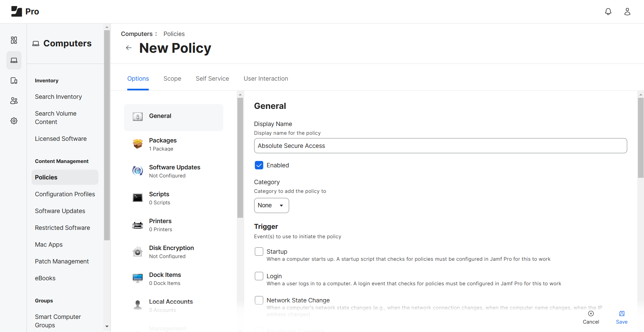Open the Dashboard icon in left rail
This screenshot has width=644, height=332.
coord(14,40)
